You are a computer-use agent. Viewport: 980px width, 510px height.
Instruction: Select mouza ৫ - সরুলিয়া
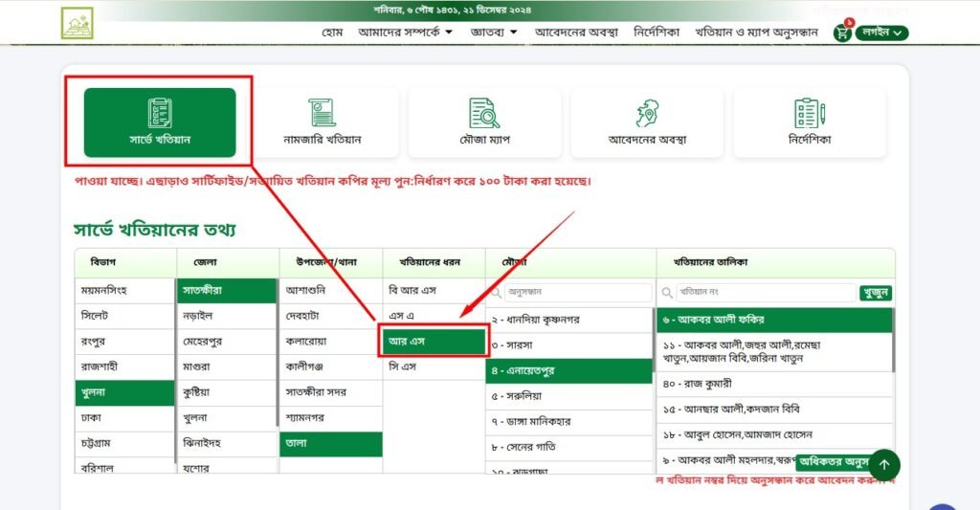click(x=569, y=397)
